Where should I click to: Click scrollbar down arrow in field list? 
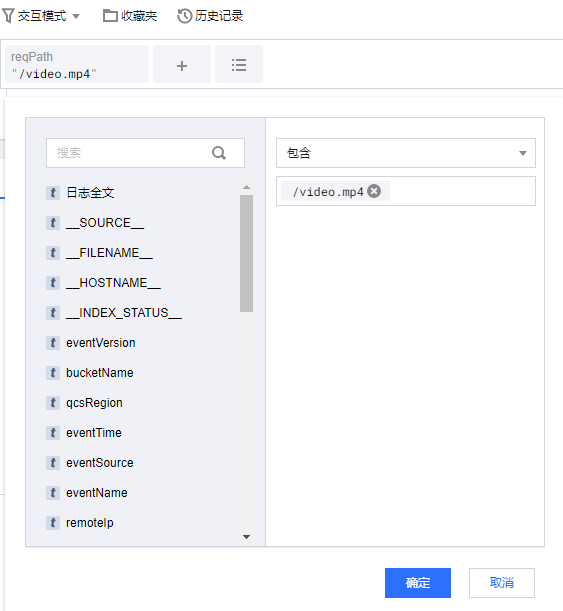tap(246, 537)
